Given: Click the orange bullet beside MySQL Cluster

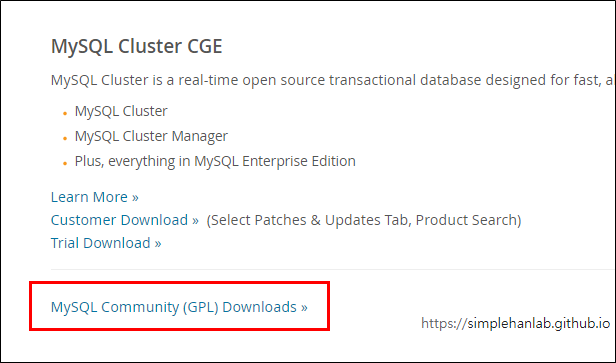Looking at the screenshot, I should (x=65, y=113).
